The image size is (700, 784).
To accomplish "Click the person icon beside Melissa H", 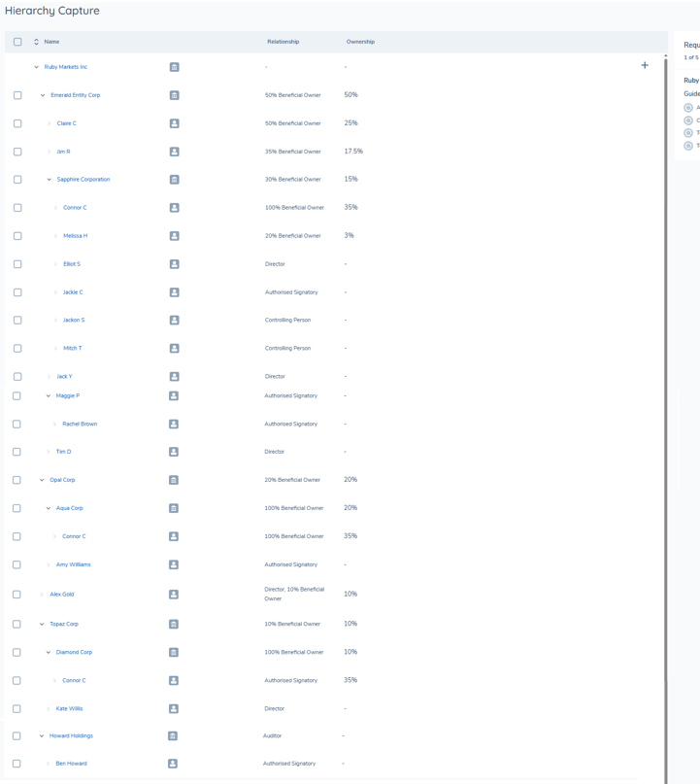I will [174, 235].
